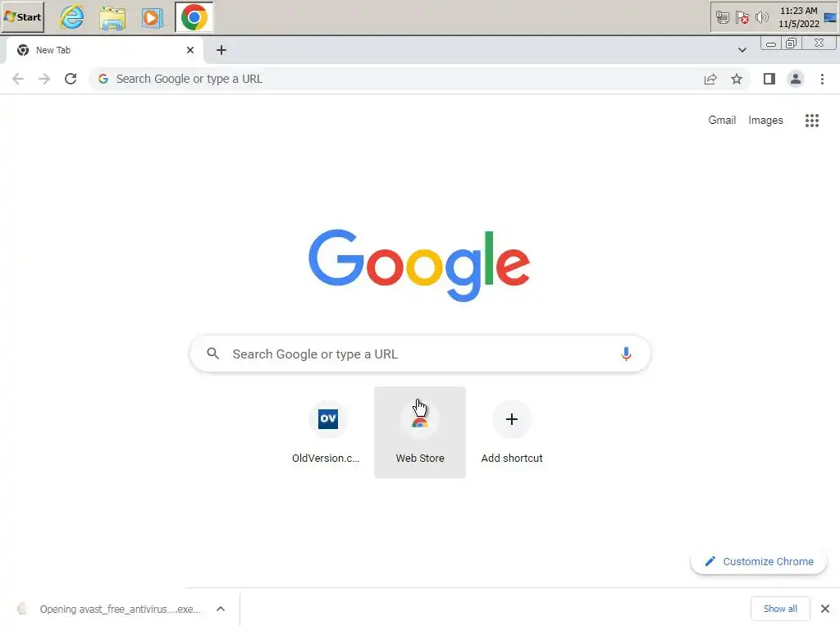Open the OldVersion.com shortcut

pos(328,431)
